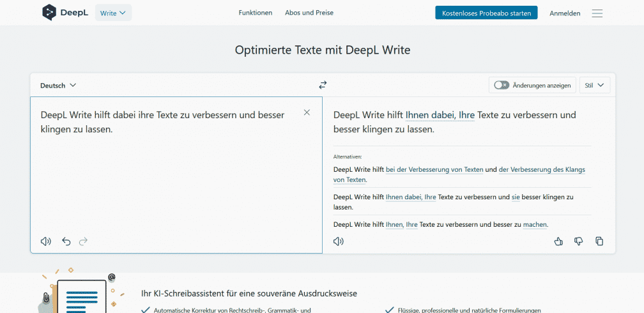
Task: Go to Abos und Preise
Action: [309, 13]
